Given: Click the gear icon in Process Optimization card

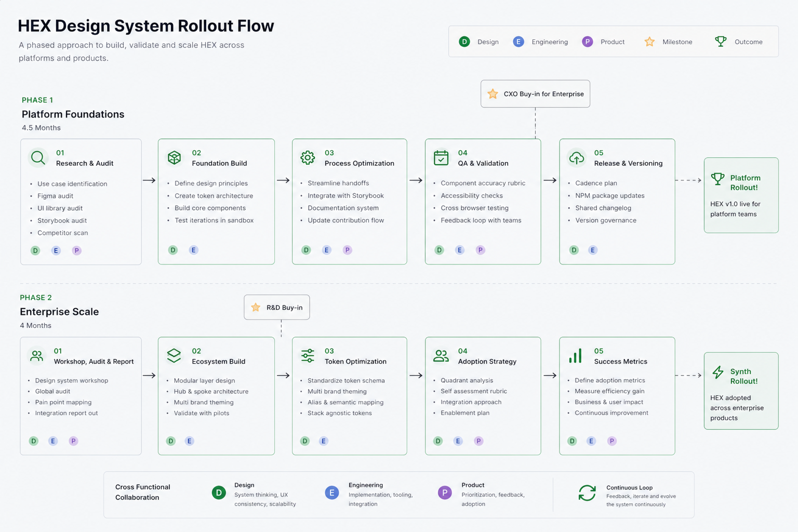Looking at the screenshot, I should 307,158.
